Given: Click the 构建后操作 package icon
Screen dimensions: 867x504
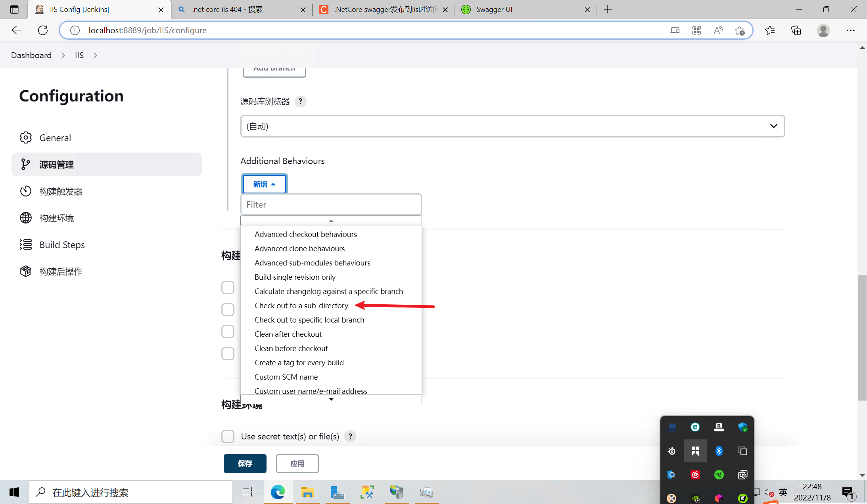Looking at the screenshot, I should point(26,271).
